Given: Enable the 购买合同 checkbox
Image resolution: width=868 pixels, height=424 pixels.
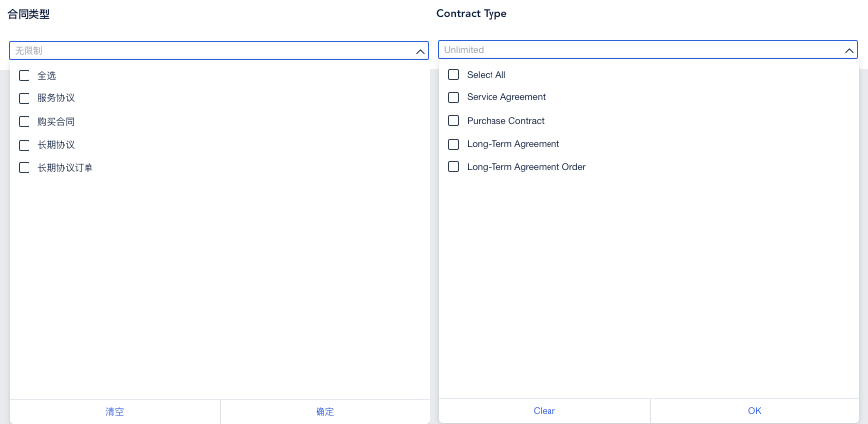Looking at the screenshot, I should point(25,122).
